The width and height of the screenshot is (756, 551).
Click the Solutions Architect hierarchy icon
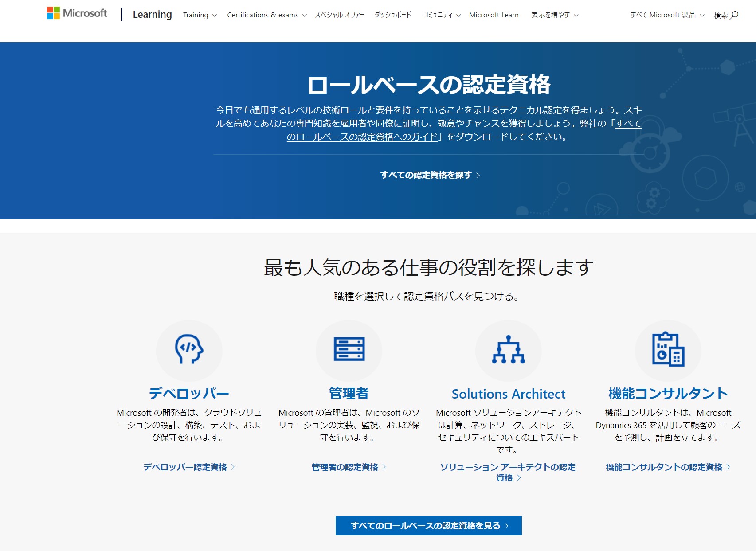[509, 350]
